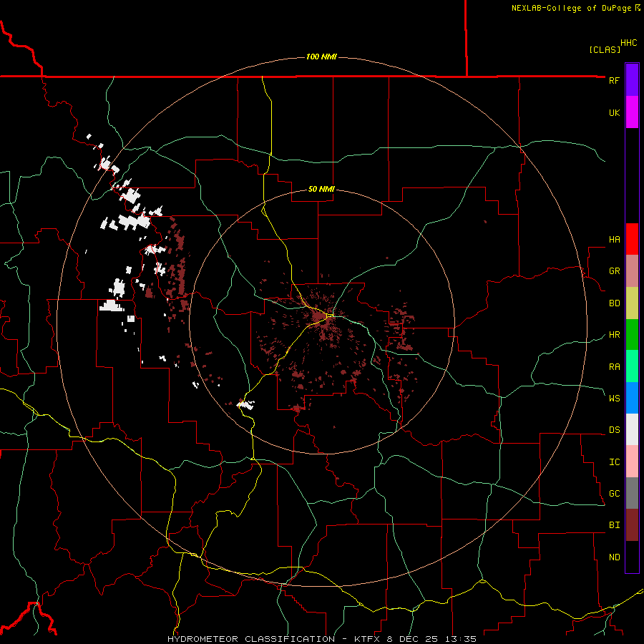The height and width of the screenshot is (644, 644).
Task: Click the RF legend label
Action: click(614, 80)
